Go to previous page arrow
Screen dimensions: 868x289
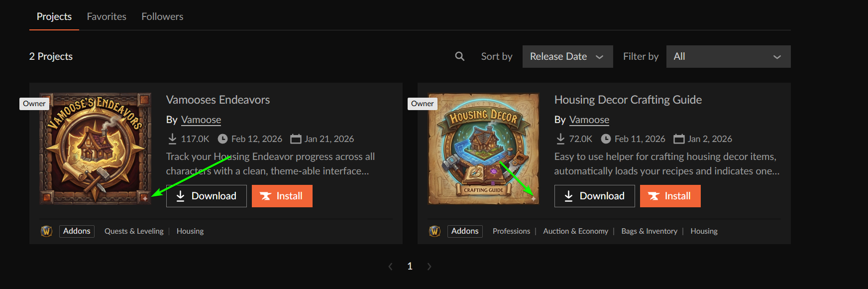(x=390, y=267)
